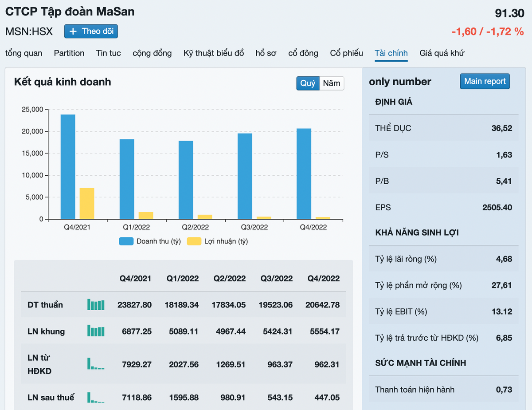Screen dimensions: 532x410
Task: Open the Giá quá khứ tab
Action: (x=442, y=53)
